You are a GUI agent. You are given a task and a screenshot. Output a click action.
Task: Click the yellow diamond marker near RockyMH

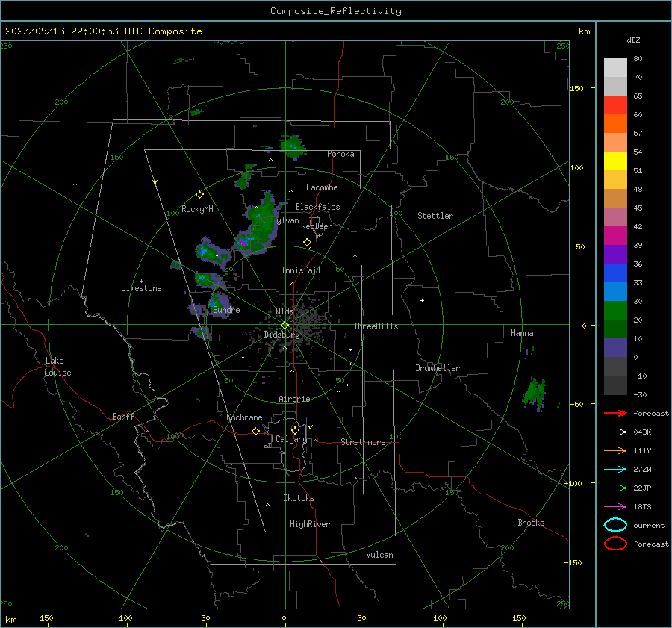click(x=199, y=195)
